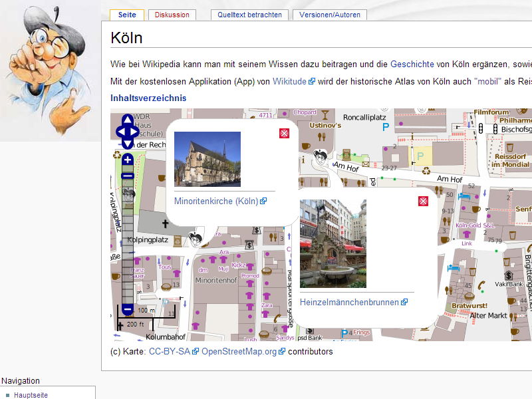Screen dimensions: 532x399
Task: Click the Zara shop label
Action: pos(267,305)
